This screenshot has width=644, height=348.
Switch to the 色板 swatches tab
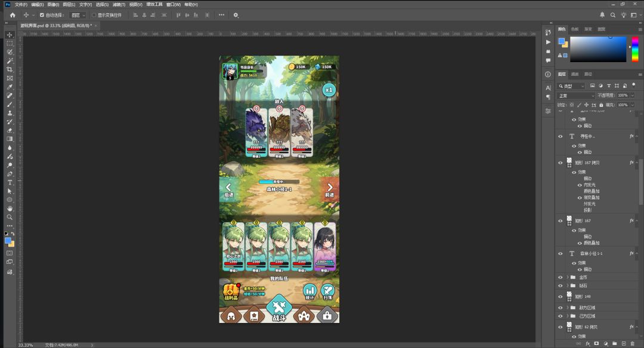tap(575, 29)
